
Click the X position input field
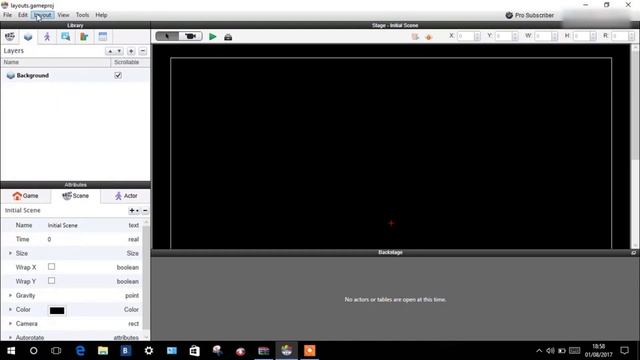point(465,36)
